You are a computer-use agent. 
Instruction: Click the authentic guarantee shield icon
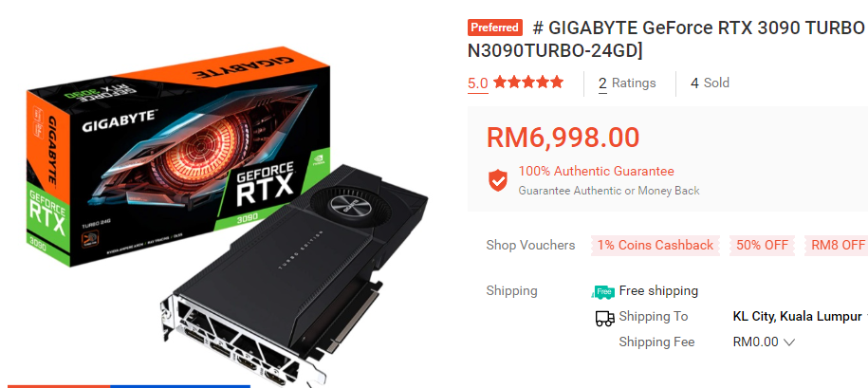(498, 181)
